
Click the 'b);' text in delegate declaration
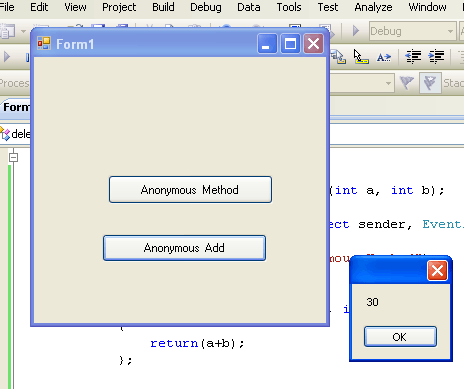coord(433,190)
